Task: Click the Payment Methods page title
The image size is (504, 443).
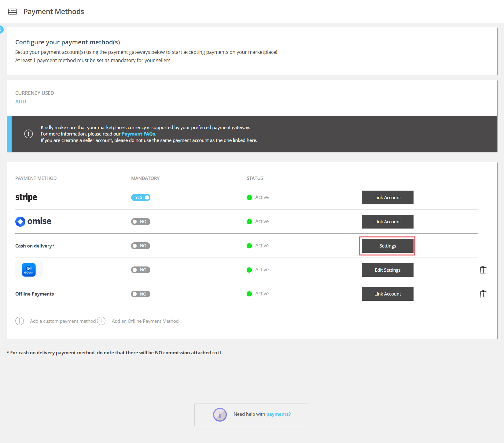Action: click(x=54, y=12)
